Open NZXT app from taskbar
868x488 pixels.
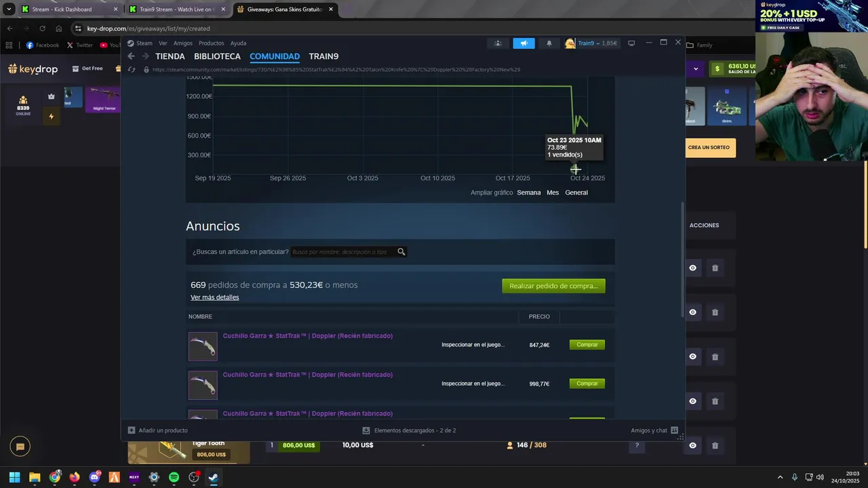pyautogui.click(x=134, y=477)
